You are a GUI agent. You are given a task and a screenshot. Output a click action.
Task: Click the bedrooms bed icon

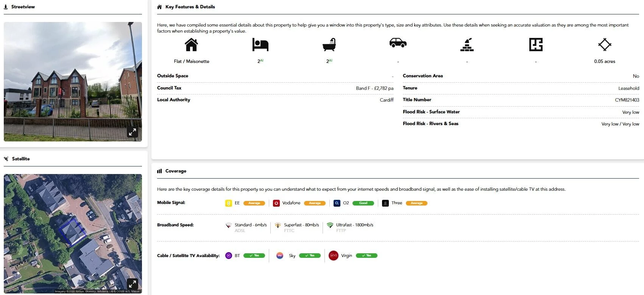[x=260, y=45]
